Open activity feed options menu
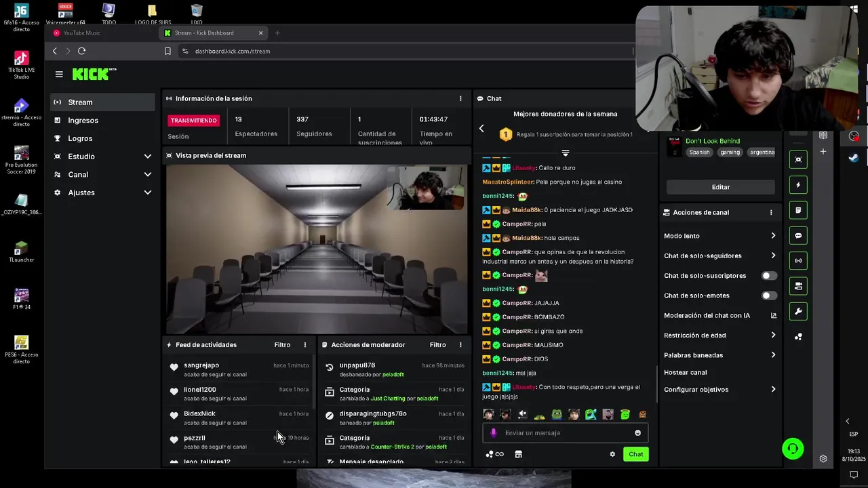Screen dimensions: 868x488 [305, 345]
